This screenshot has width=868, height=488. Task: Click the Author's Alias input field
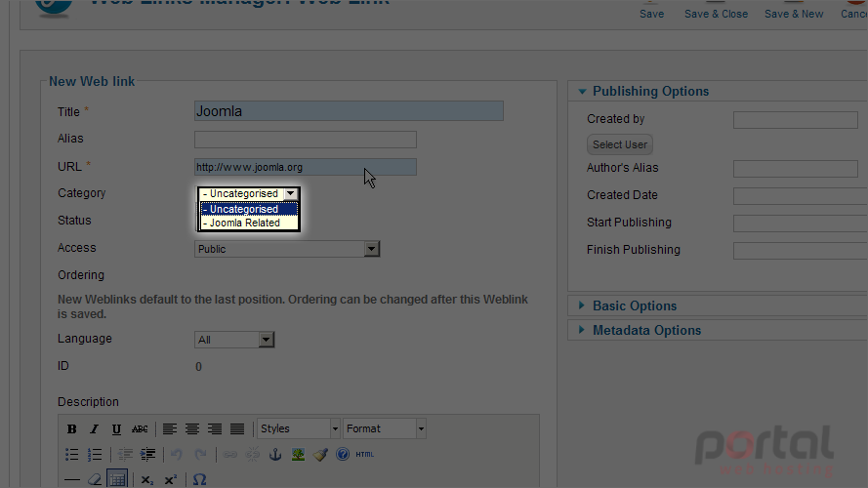[x=796, y=169]
